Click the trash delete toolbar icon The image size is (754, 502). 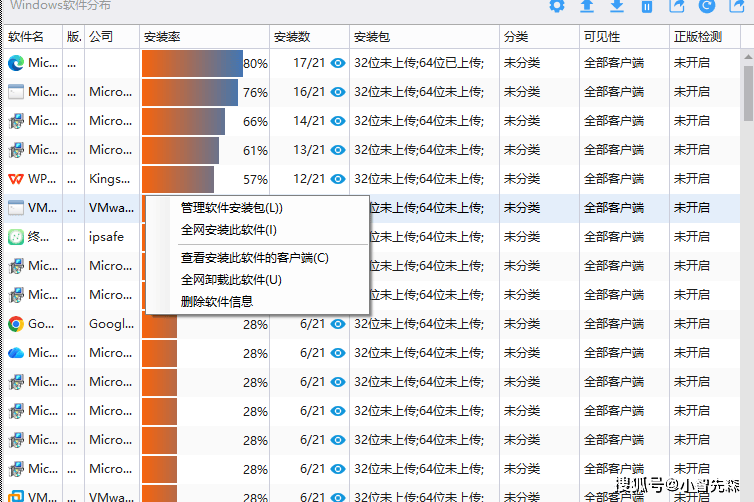click(x=647, y=7)
